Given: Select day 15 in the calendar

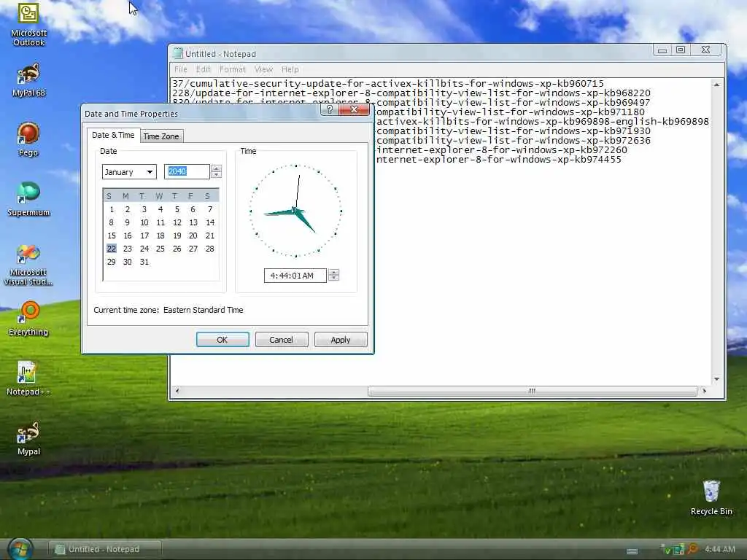Looking at the screenshot, I should [112, 236].
